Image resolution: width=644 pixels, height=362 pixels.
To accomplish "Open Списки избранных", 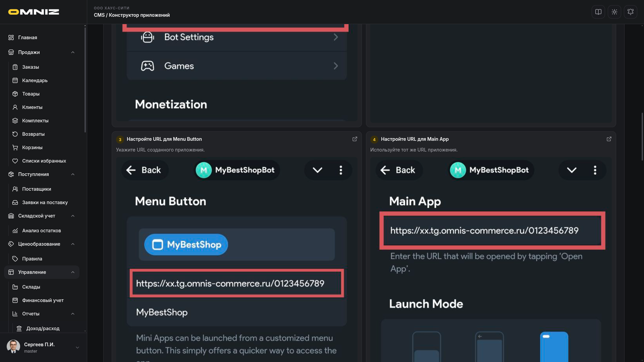I will click(x=43, y=161).
